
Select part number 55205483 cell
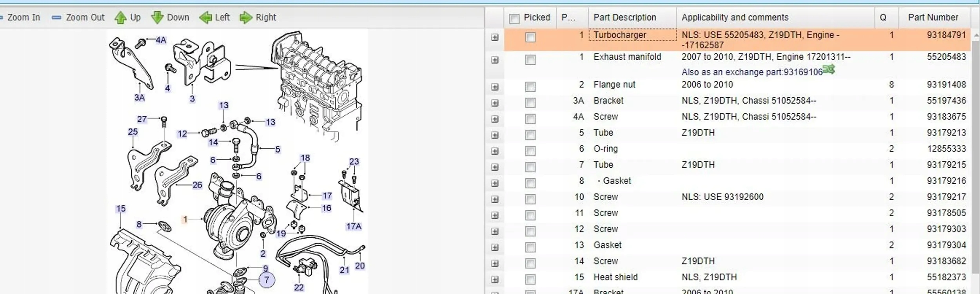946,57
